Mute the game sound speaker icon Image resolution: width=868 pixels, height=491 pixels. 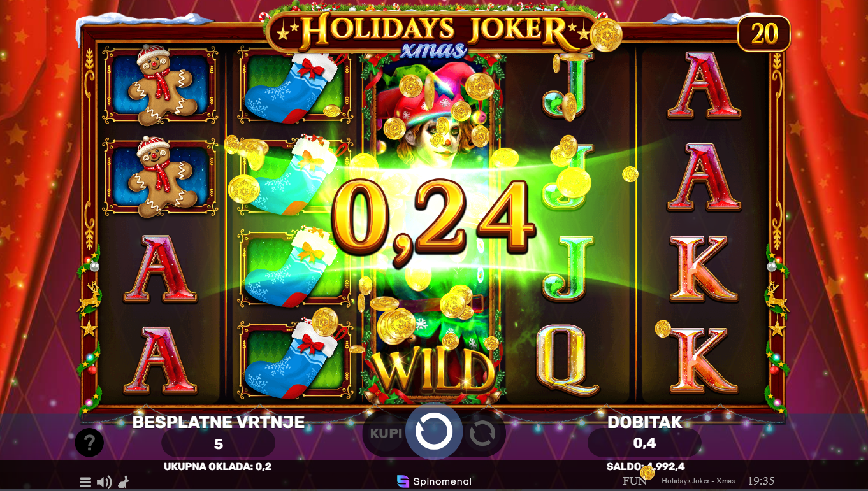tap(104, 482)
